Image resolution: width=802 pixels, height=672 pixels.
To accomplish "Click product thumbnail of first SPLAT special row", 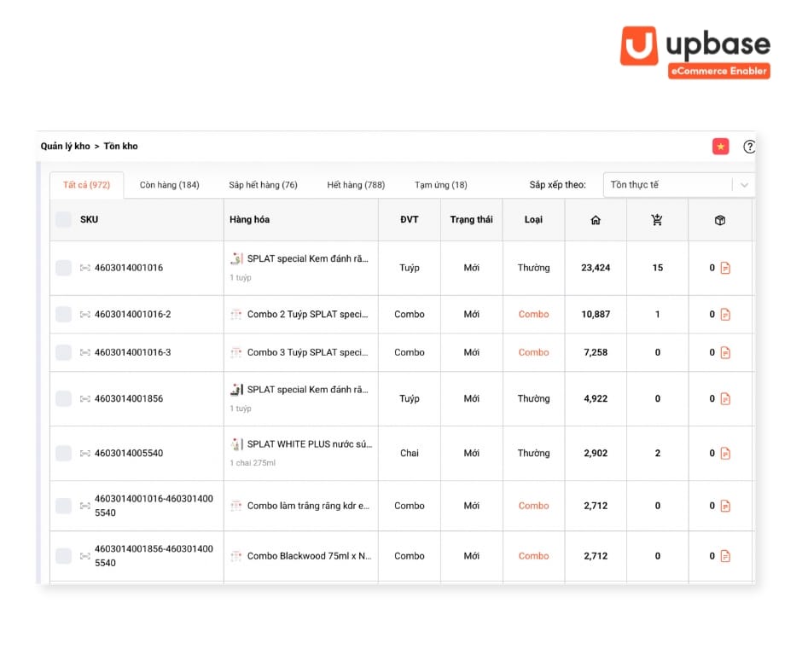I will pos(236,258).
